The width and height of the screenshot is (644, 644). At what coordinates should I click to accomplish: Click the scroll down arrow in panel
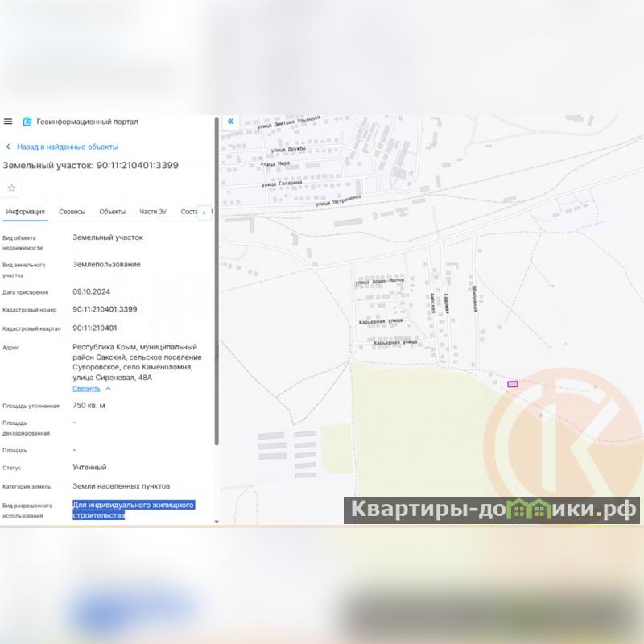coord(217,522)
